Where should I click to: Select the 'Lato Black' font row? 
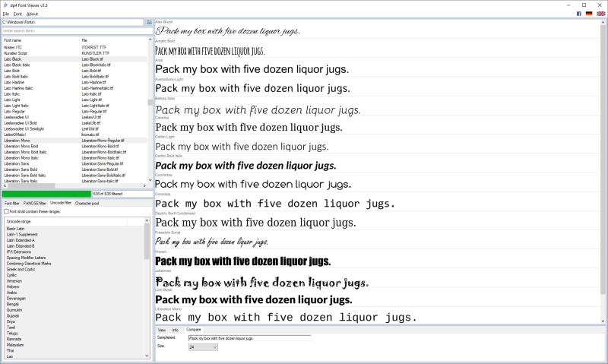(x=74, y=59)
